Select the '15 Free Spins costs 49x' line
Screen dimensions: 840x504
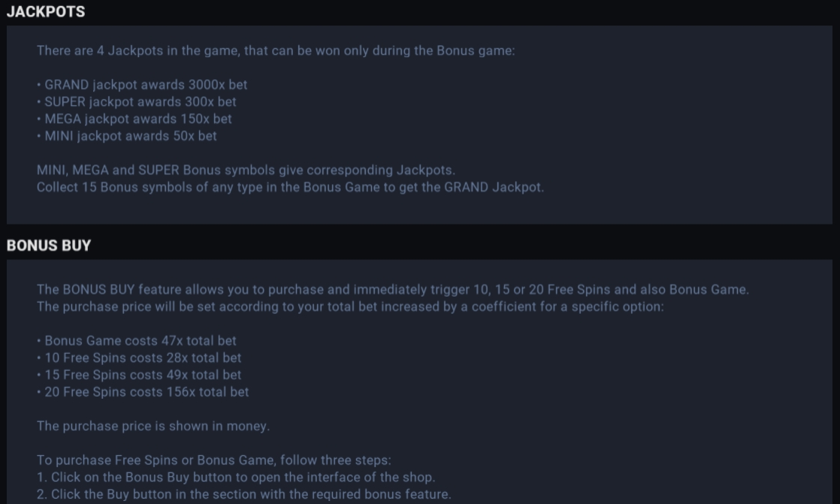[x=139, y=375]
